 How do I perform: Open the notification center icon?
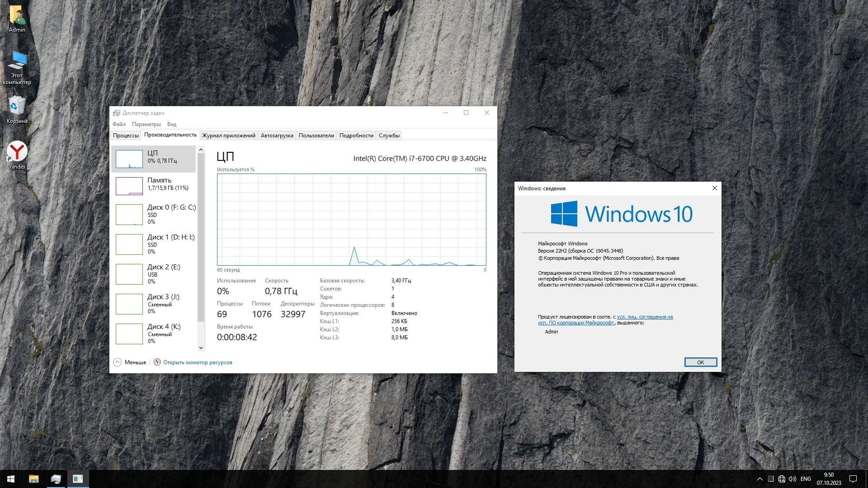[853, 479]
